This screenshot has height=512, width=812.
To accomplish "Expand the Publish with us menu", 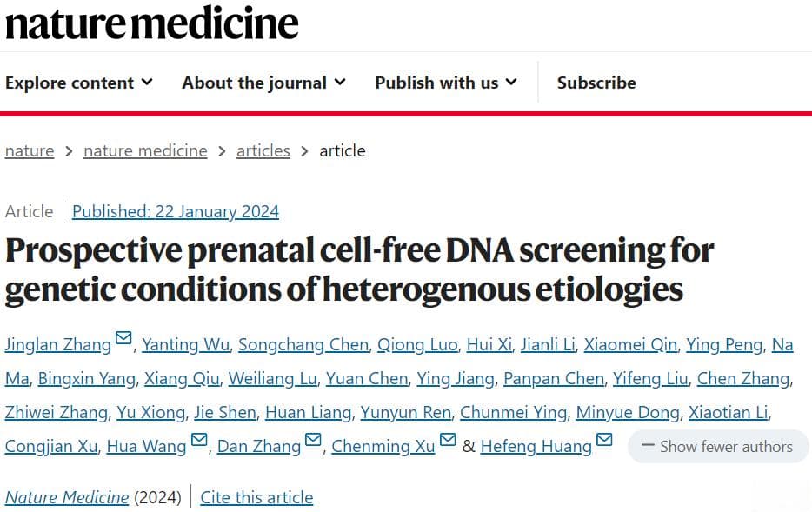I will click(x=446, y=83).
